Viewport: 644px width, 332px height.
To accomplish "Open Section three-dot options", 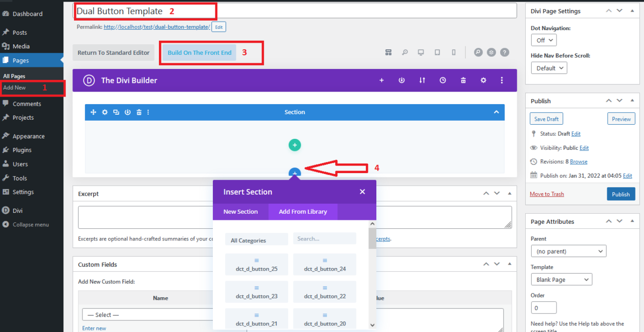I will tap(148, 112).
